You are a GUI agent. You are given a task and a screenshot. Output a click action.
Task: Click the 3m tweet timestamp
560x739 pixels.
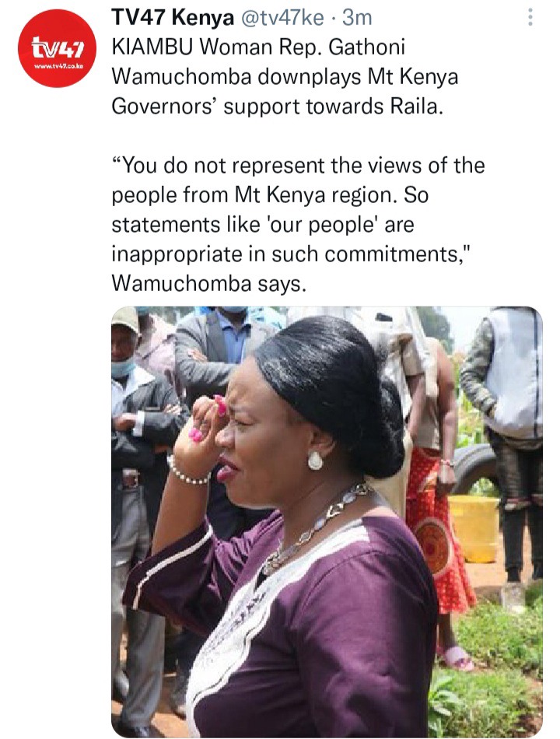(x=357, y=18)
